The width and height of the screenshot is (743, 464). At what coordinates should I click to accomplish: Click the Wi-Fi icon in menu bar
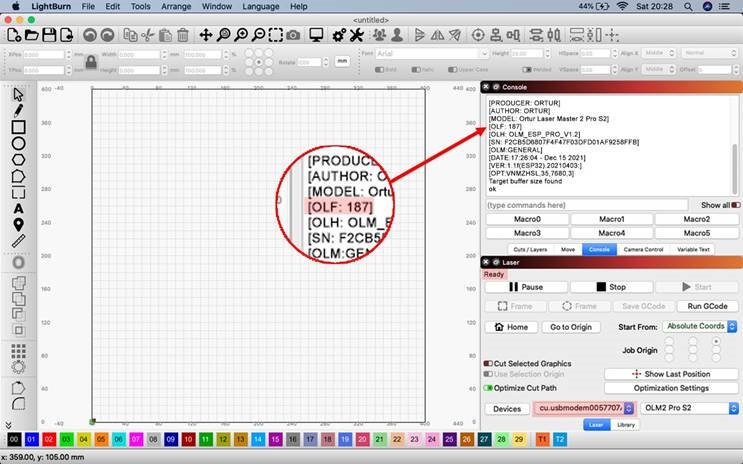tap(623, 7)
